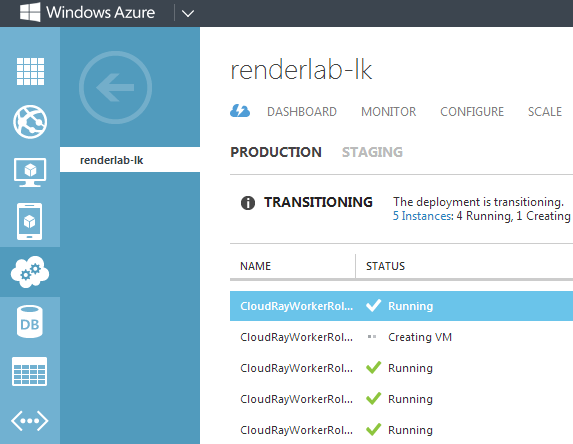Sort by the NAME column header

pos(255,266)
